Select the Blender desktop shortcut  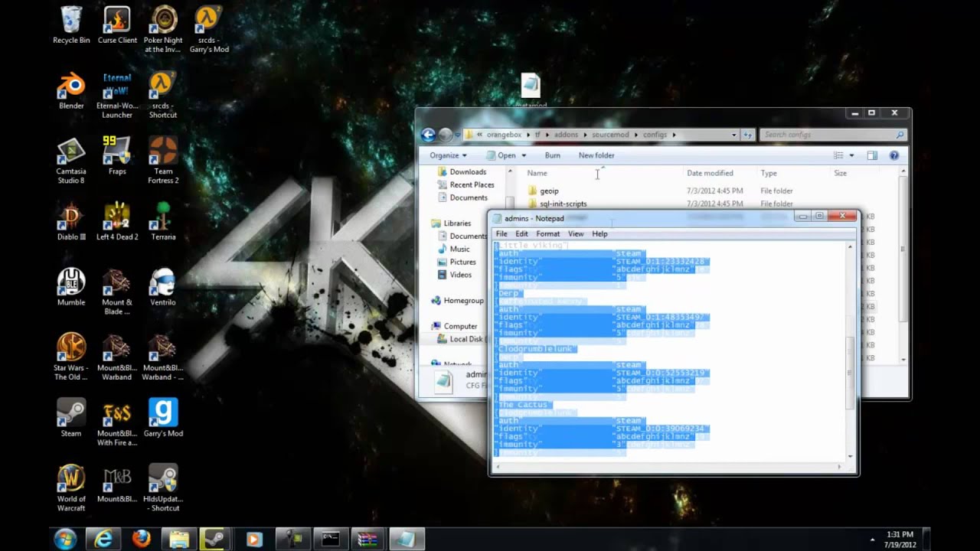point(71,91)
